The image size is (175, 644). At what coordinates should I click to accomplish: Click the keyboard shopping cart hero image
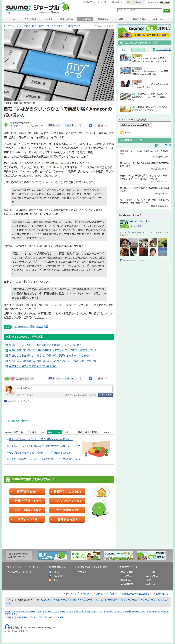coord(59,65)
